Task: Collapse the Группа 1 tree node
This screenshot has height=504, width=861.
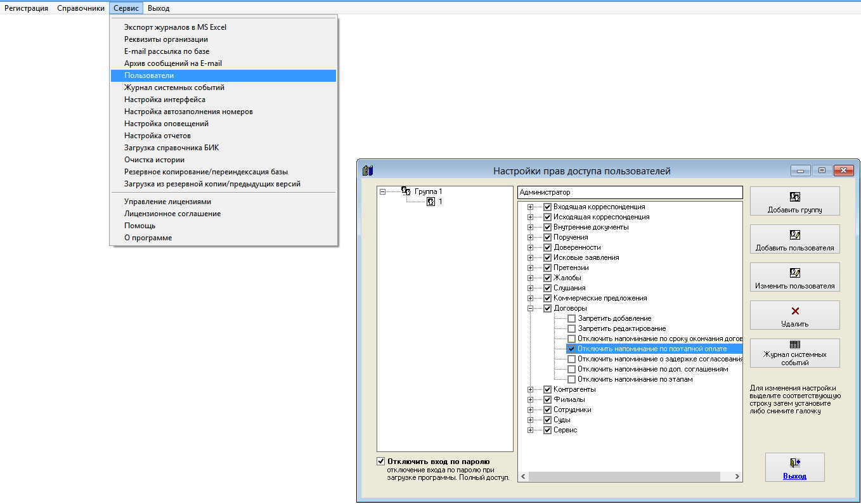Action: 382,191
